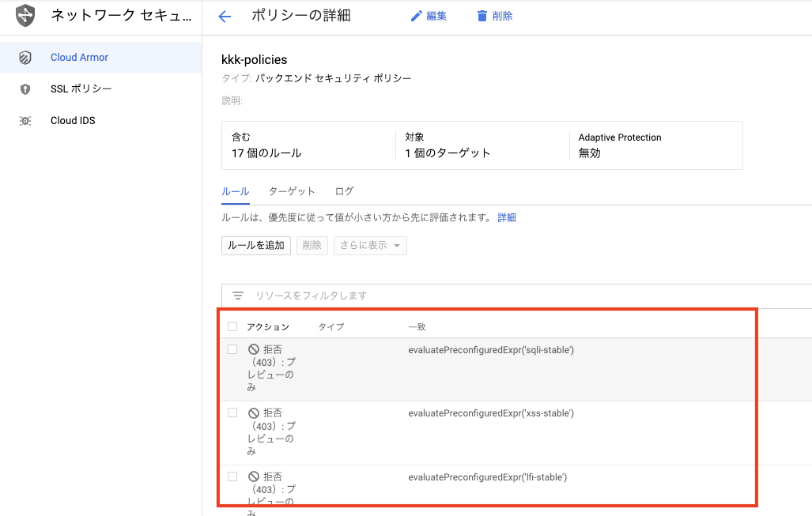Open the さらに表示 dropdown

click(370, 245)
